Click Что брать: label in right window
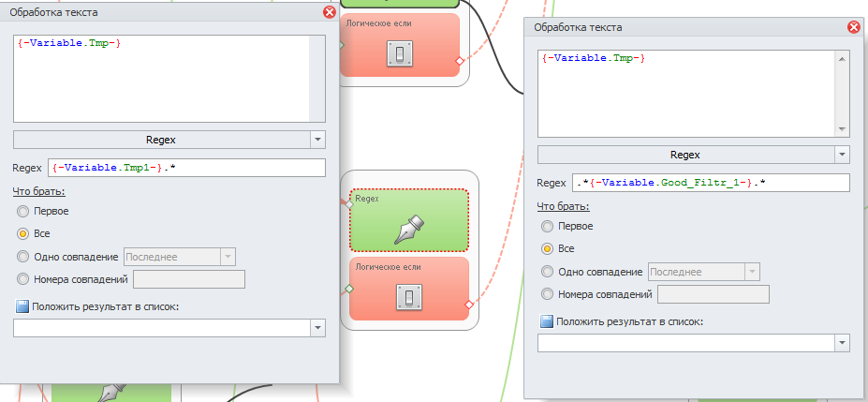The image size is (868, 402). pos(563,206)
